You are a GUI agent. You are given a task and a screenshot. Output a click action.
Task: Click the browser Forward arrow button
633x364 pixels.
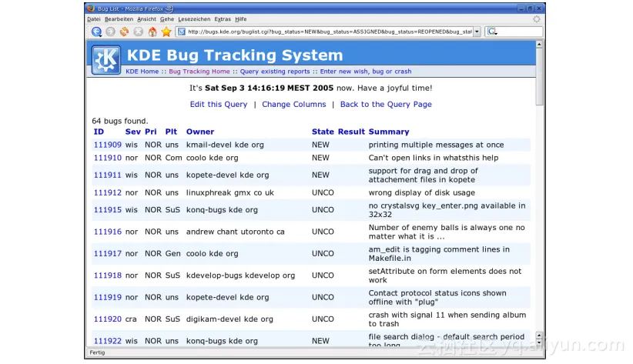(110, 32)
